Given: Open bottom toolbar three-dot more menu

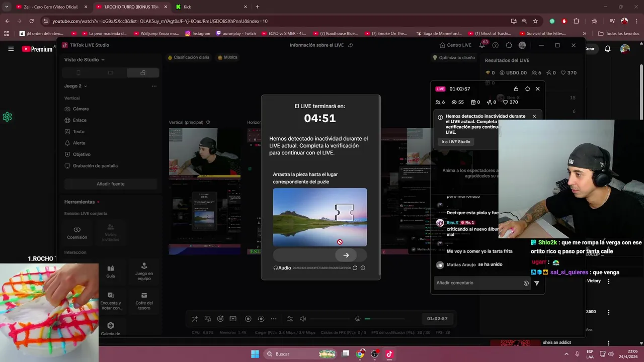Looking at the screenshot, I should click(x=274, y=319).
